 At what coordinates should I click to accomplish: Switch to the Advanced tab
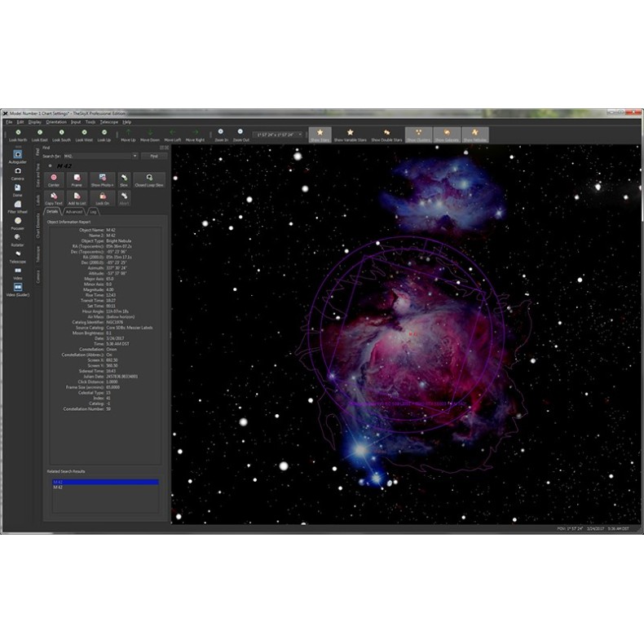click(x=74, y=211)
